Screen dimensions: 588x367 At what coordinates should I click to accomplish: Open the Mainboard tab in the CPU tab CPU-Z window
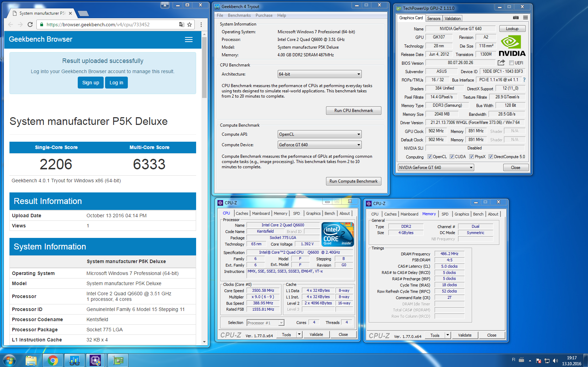(261, 213)
